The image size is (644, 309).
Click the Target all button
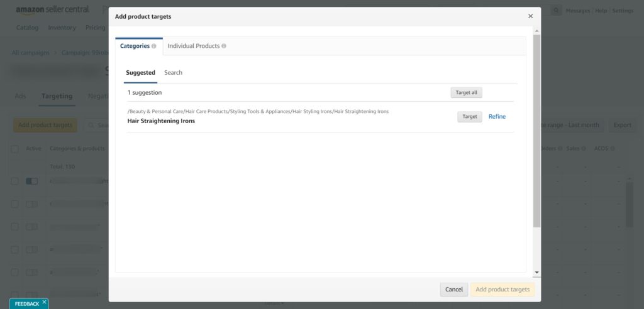click(x=466, y=93)
